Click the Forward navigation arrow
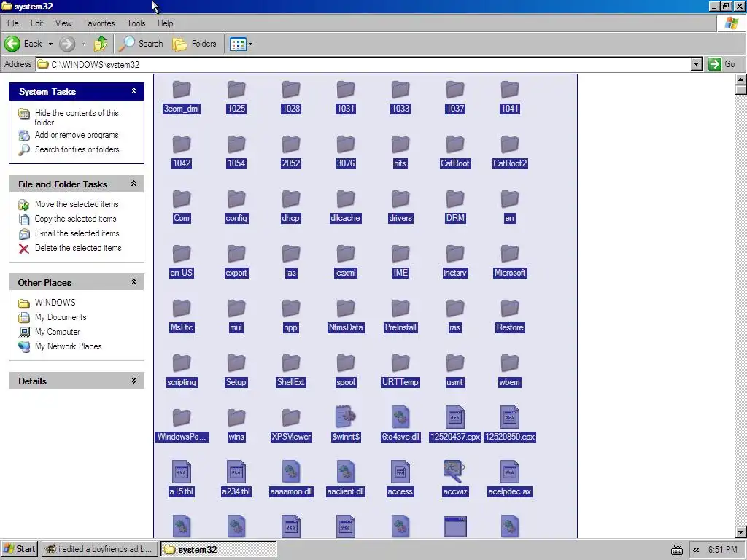Image resolution: width=747 pixels, height=560 pixels. (67, 44)
